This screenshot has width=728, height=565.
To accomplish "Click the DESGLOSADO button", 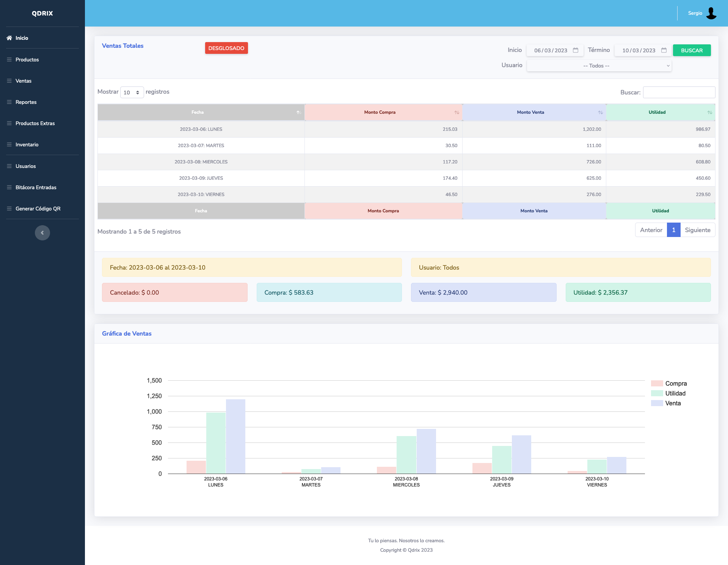I will click(226, 48).
